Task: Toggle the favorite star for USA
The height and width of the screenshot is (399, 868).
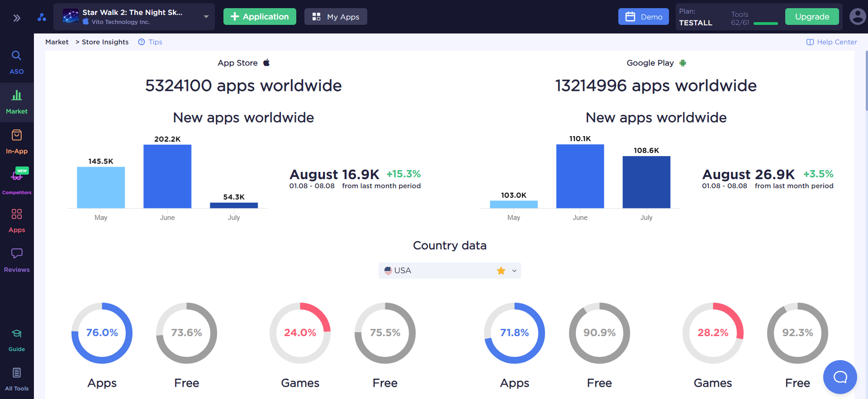Action: coord(501,271)
